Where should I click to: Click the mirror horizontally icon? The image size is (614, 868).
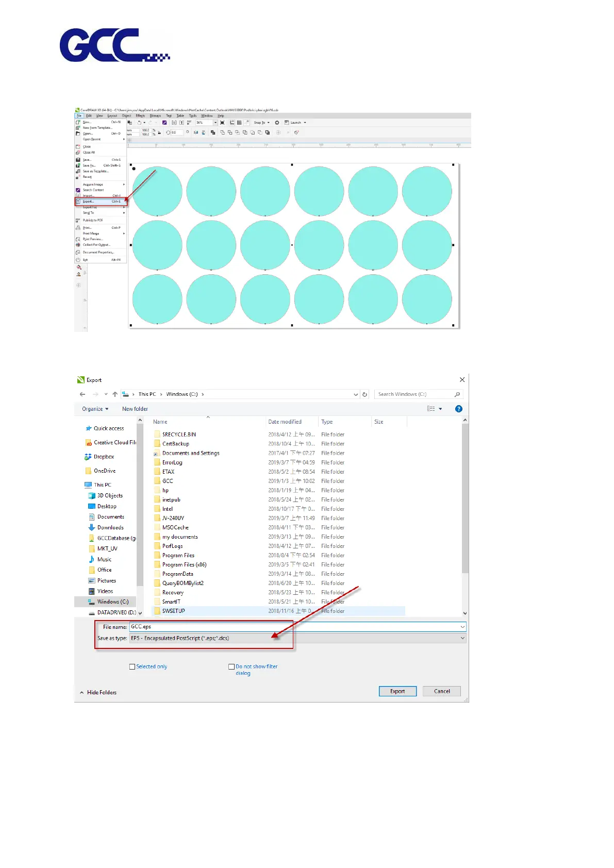pos(196,132)
